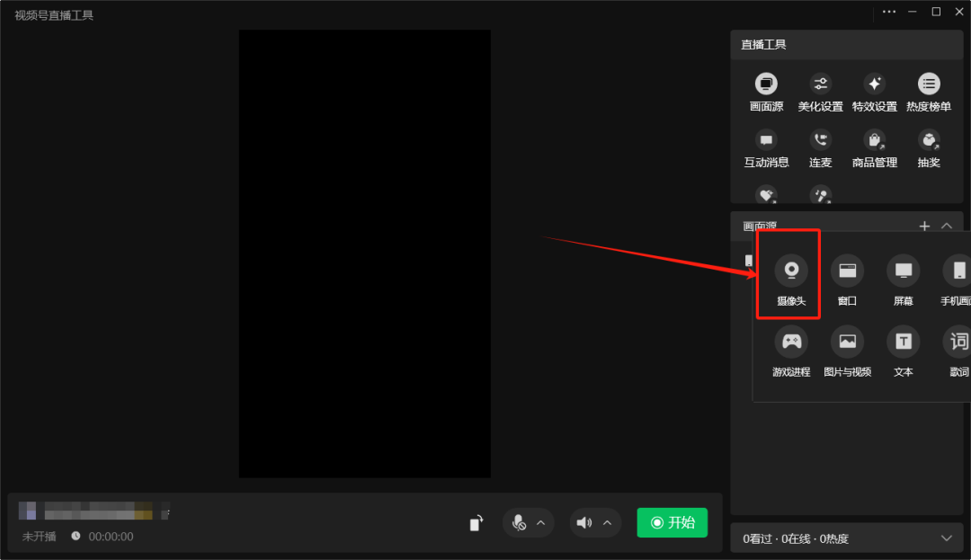Collapse the 画面源 panel chevron
Image resolution: width=971 pixels, height=560 pixels.
(947, 227)
